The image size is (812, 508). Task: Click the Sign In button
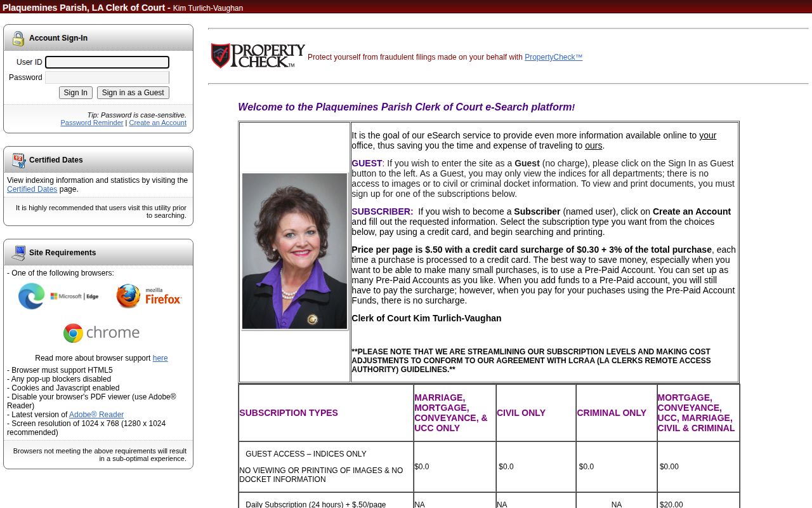pos(75,93)
